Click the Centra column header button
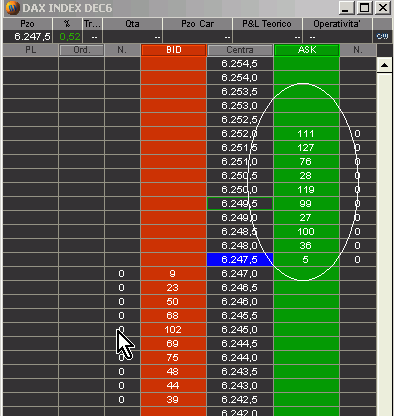Image resolution: width=394 pixels, height=416 pixels. 240,50
